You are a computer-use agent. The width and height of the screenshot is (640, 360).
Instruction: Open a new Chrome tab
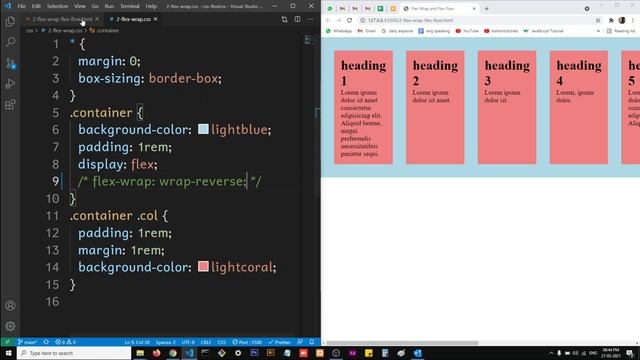coord(487,9)
